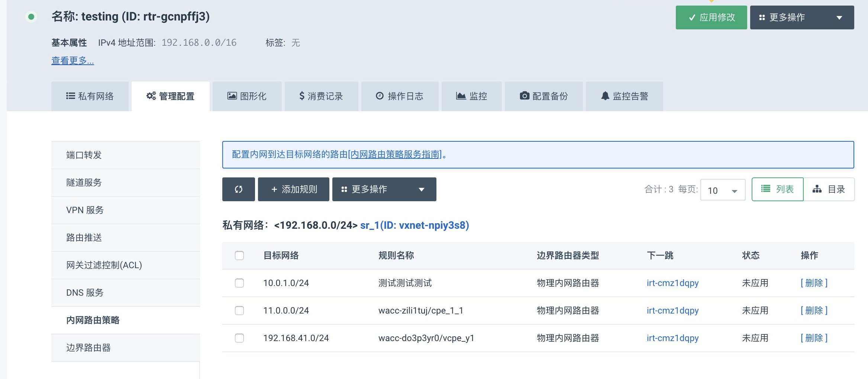Select the 管理配置 tab

171,96
